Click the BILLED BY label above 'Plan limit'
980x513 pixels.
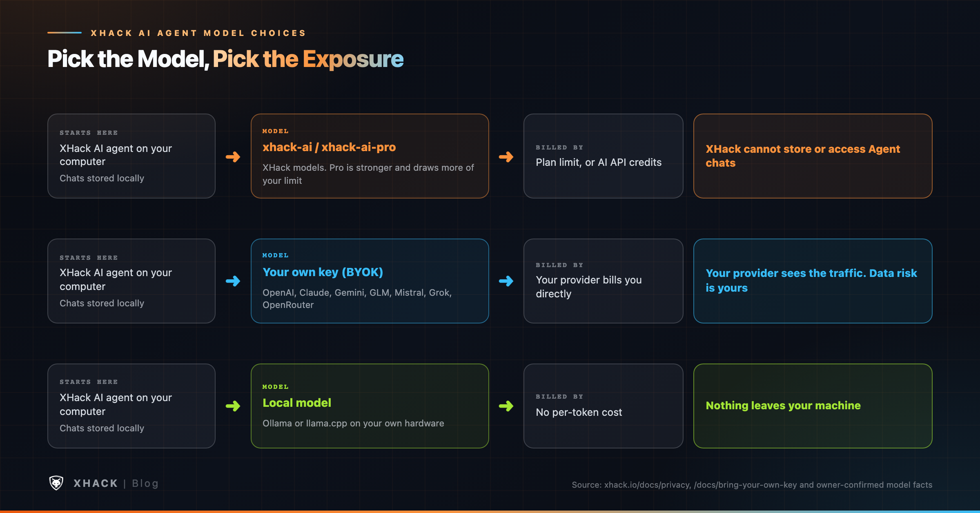559,147
